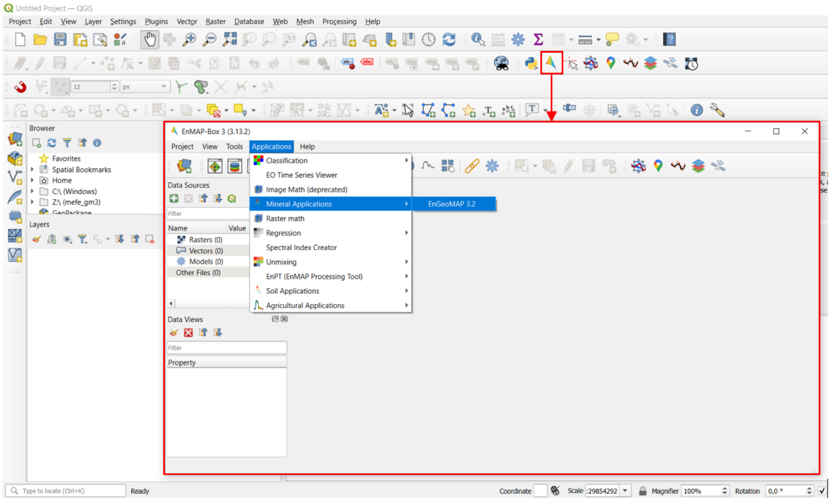Toggle the render checkbox in status bar
The width and height of the screenshot is (831, 504).
822,491
